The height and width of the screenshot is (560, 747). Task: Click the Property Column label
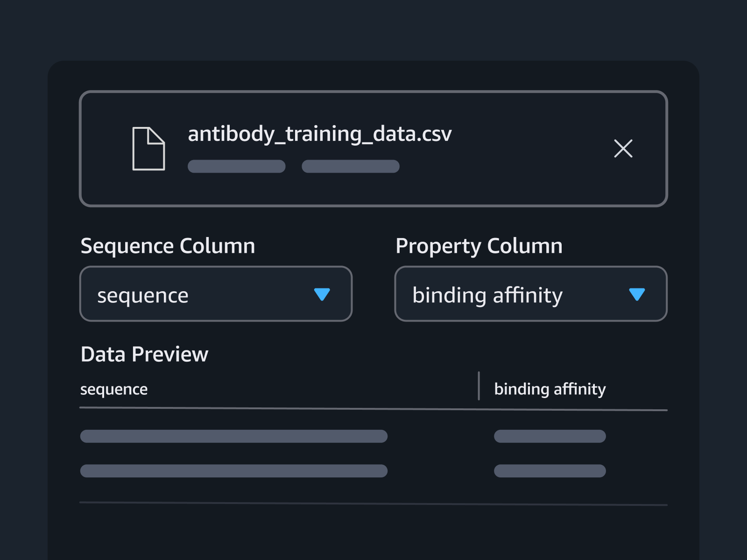[x=479, y=245]
